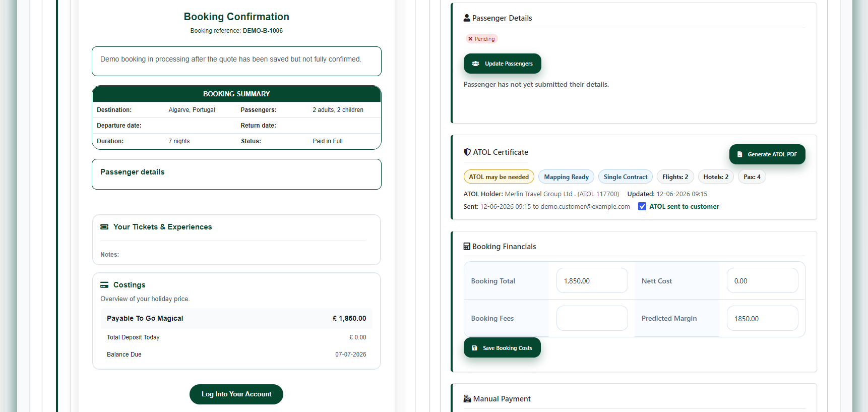
Task: Click balance due date 07-07-2026
Action: point(351,355)
